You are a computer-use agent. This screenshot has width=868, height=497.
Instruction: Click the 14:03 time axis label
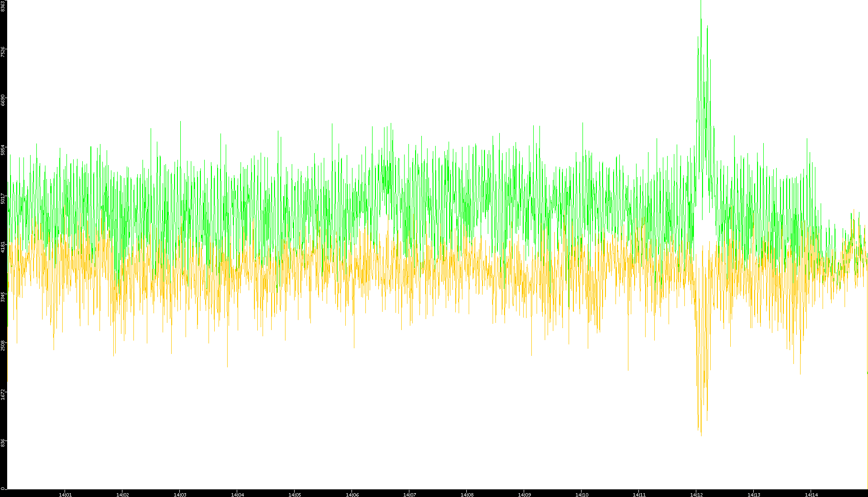180,495
